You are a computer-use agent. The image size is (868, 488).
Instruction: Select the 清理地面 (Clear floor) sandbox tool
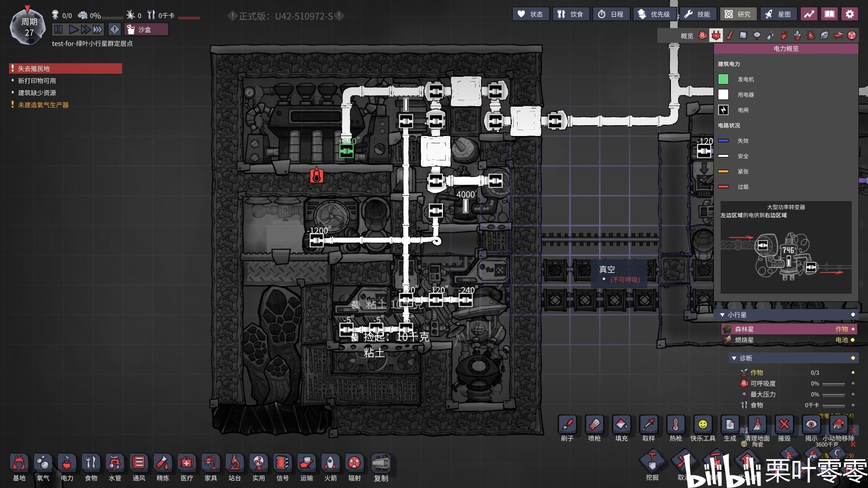[757, 428]
